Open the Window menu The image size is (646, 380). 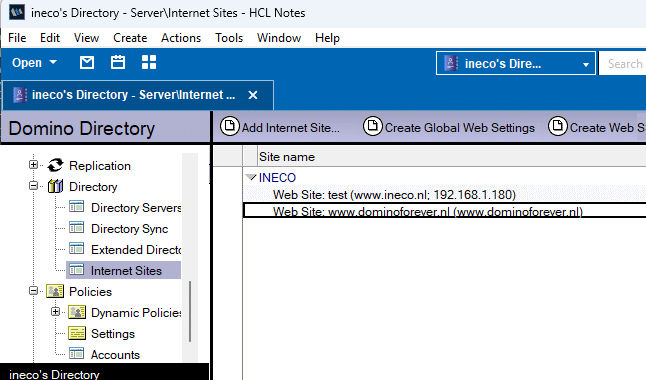[x=279, y=38]
